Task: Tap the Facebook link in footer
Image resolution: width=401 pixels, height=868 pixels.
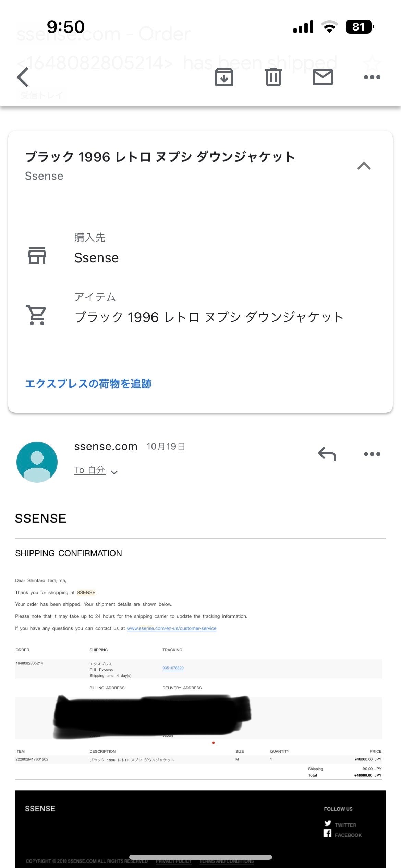Action: (x=342, y=834)
